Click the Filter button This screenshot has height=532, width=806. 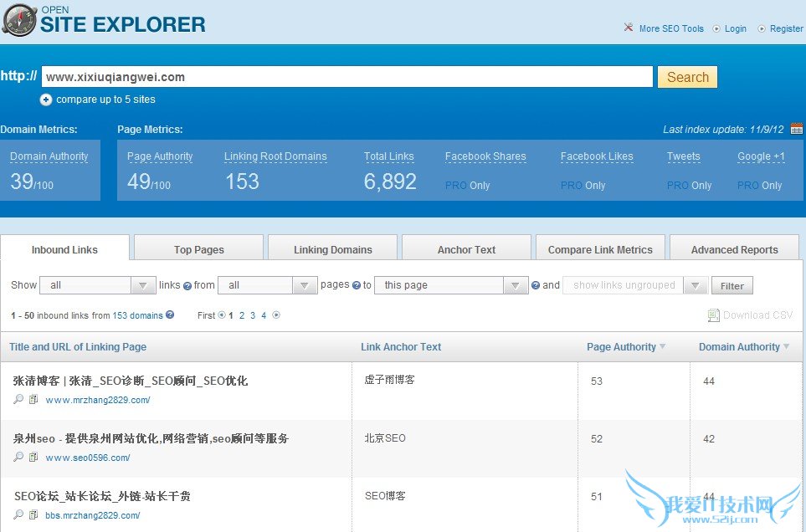click(x=732, y=286)
